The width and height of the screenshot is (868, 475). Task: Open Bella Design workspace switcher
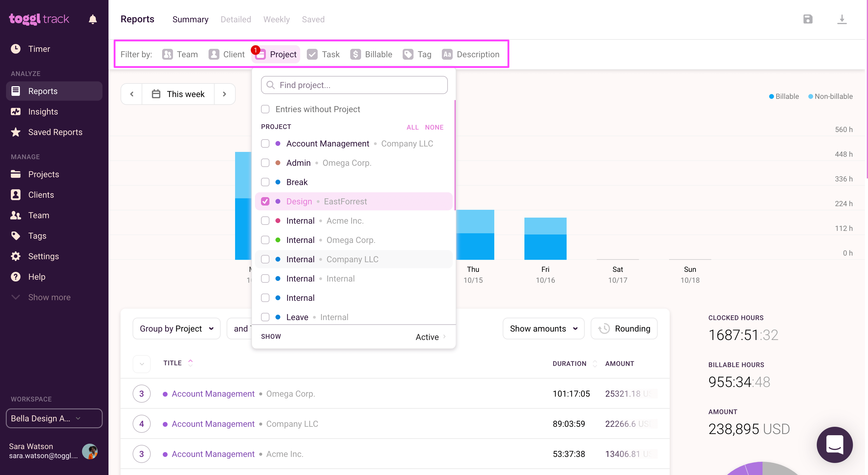[54, 418]
